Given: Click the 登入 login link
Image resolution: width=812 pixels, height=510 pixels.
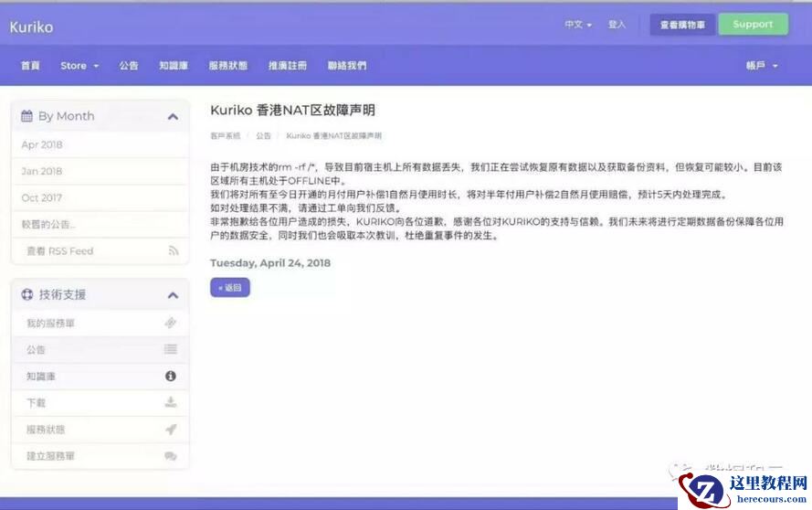Looking at the screenshot, I should click(x=617, y=25).
